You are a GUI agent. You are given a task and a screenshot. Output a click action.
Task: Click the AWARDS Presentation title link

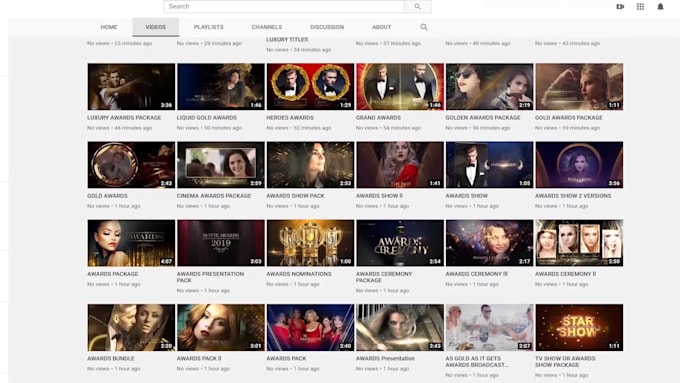[x=386, y=358]
